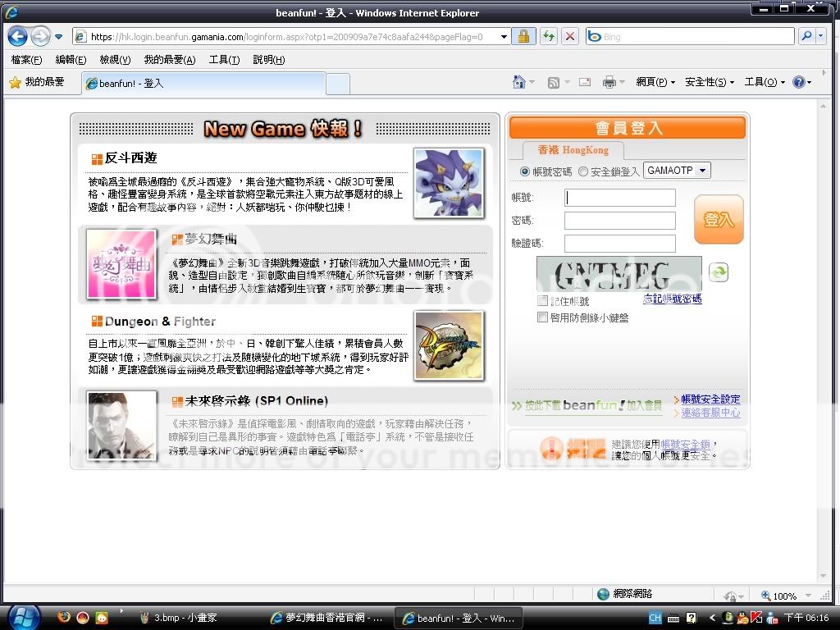This screenshot has height=630, width=840.
Task: Click the browser Back arrow button
Action: [x=17, y=36]
